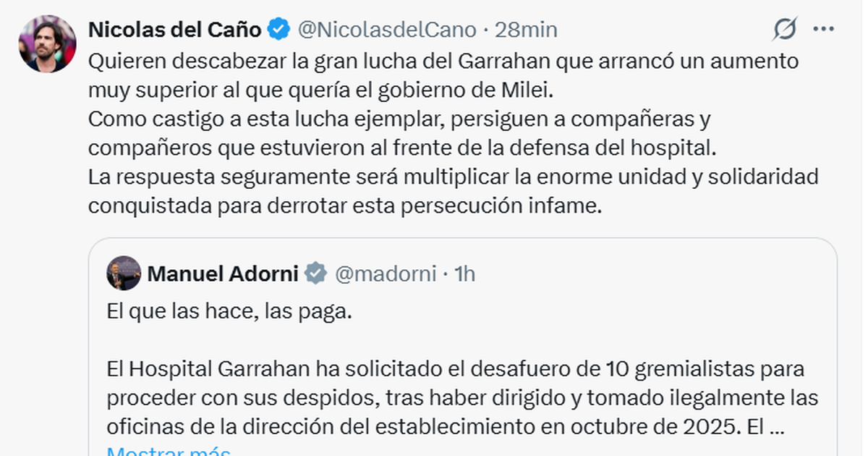868x456 pixels.
Task: Click Manuel Adorni's small profile picture
Action: [x=124, y=274]
